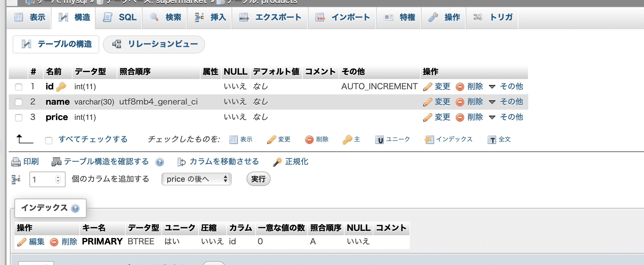
Task: Check the checkbox for the id column
Action: click(19, 87)
